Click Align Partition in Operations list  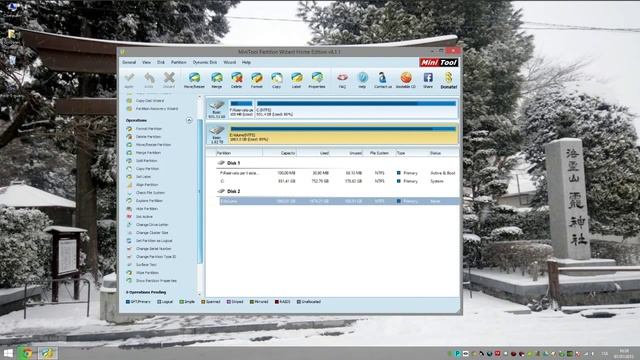(x=147, y=184)
